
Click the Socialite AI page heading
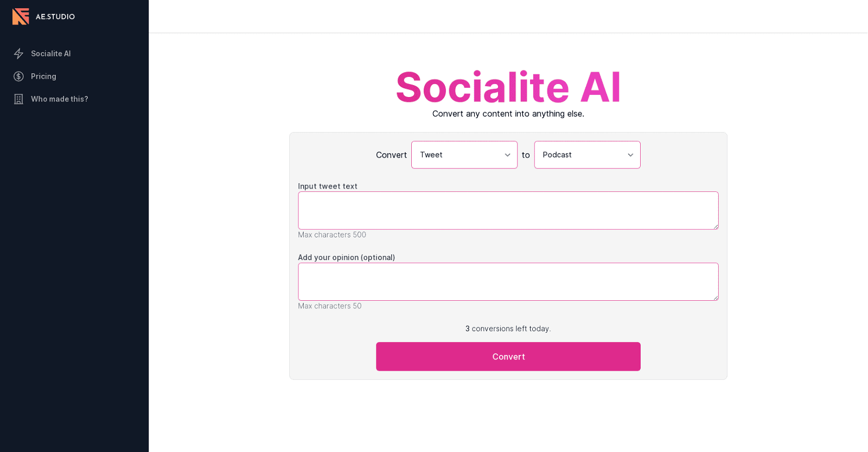click(x=508, y=87)
